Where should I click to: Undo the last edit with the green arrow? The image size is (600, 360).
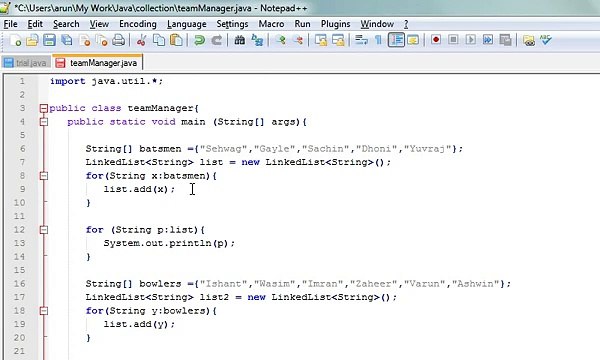[199, 40]
